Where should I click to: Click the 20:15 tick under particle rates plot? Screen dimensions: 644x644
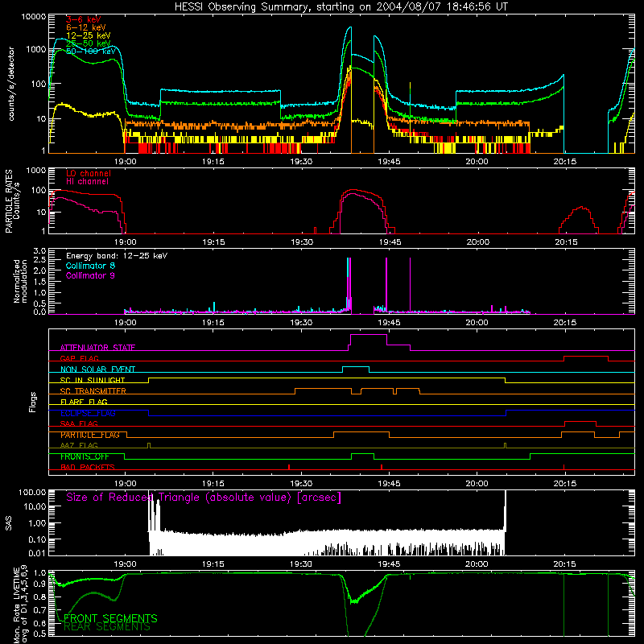click(566, 242)
